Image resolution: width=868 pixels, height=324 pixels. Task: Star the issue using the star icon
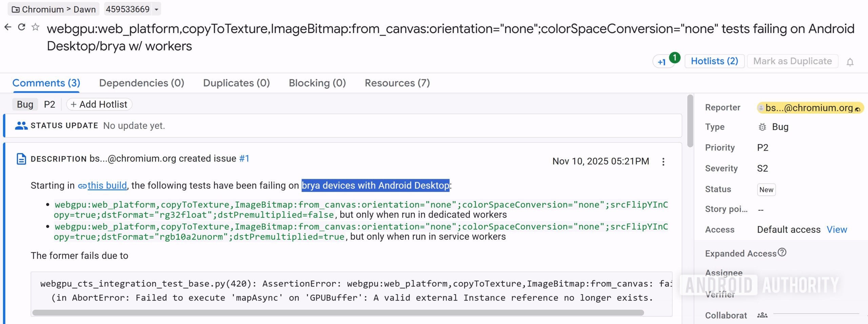tap(35, 27)
